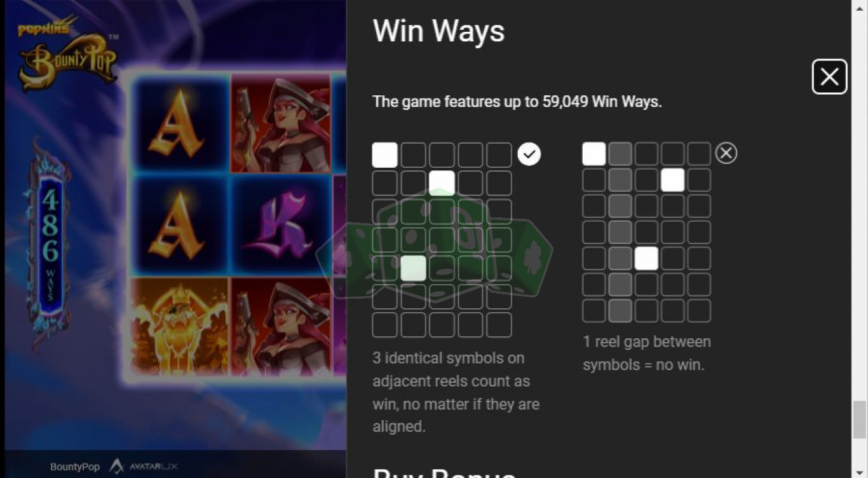The width and height of the screenshot is (868, 478).
Task: Click the crossed-circle icon beside no-win grid
Action: point(726,153)
